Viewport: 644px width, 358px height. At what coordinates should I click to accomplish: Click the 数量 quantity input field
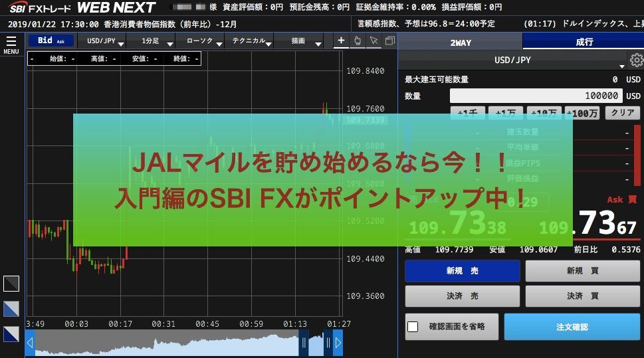pyautogui.click(x=536, y=96)
